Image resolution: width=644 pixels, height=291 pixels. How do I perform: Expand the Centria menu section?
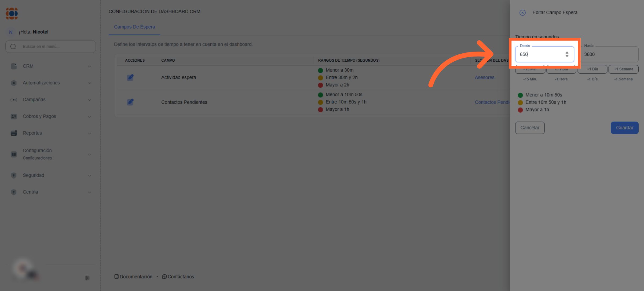[x=90, y=192]
